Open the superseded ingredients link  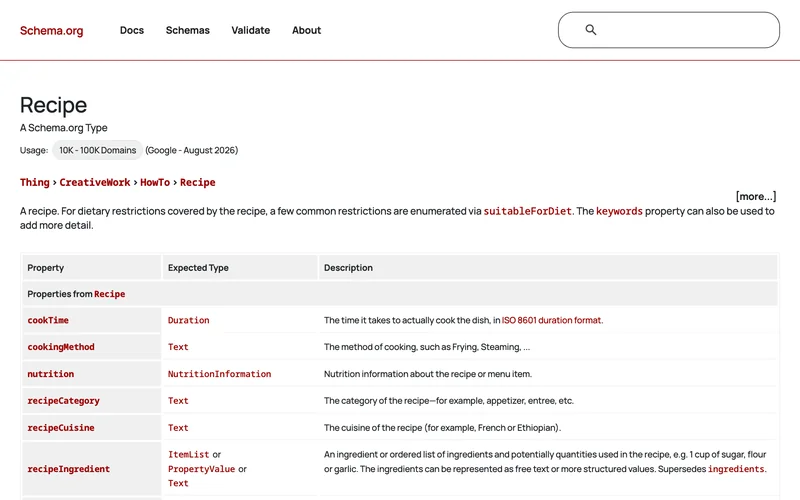(736, 469)
